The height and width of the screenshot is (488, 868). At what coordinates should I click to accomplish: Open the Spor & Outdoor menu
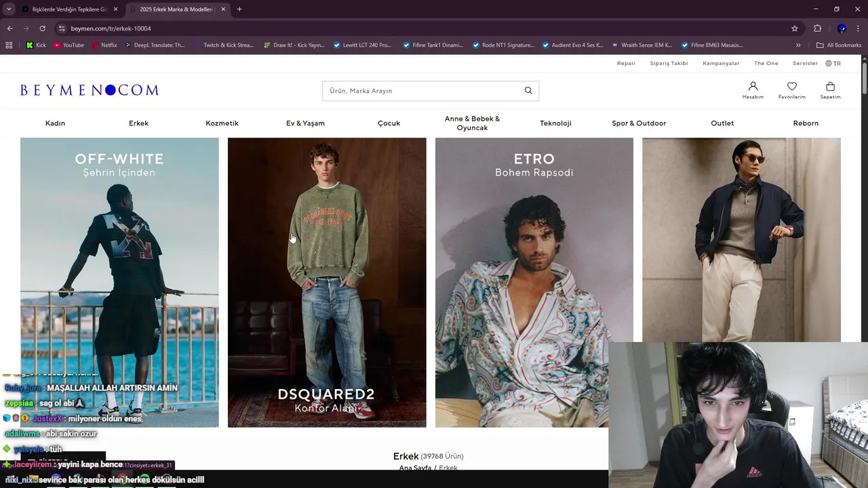(x=639, y=123)
